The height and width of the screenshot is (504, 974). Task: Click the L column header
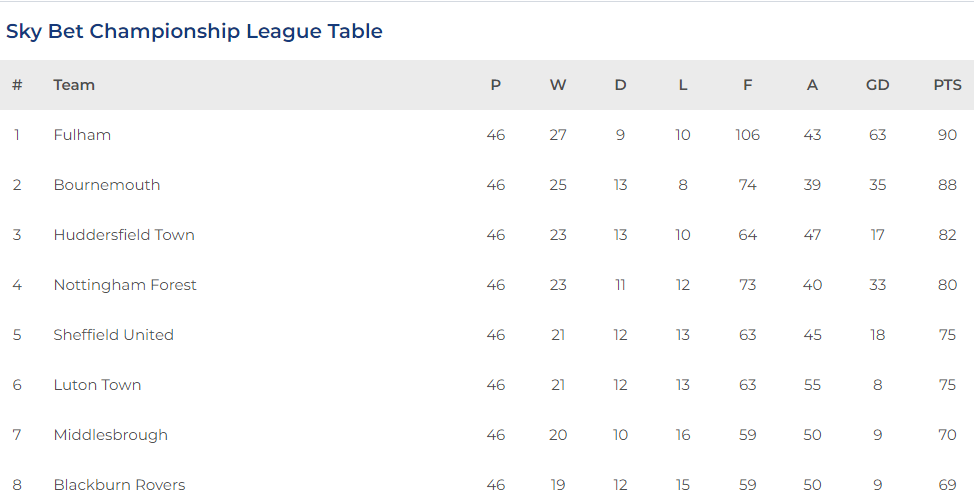coord(683,85)
